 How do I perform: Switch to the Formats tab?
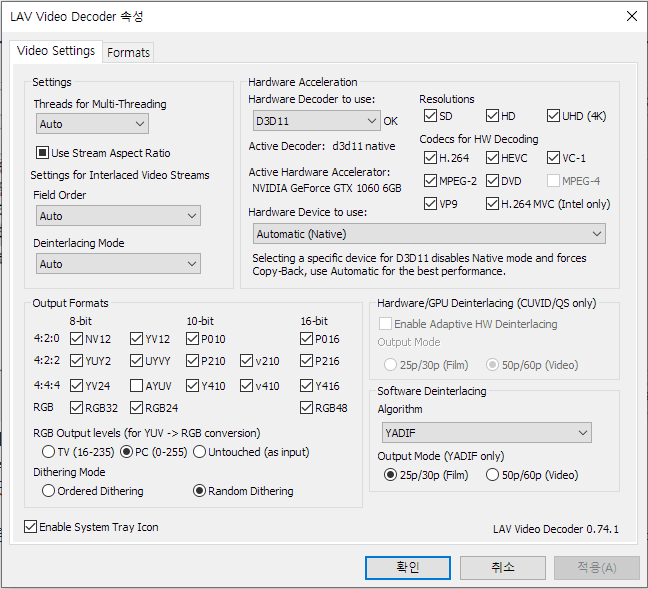coord(129,52)
